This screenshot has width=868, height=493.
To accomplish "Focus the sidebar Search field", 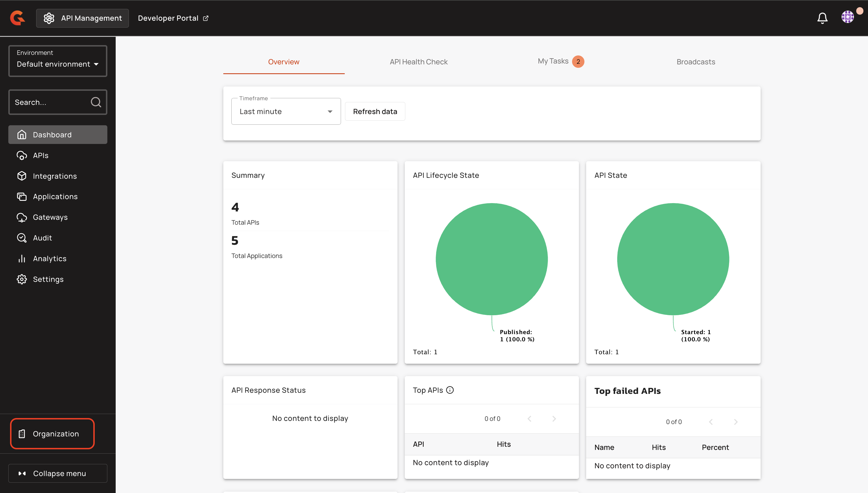I will pos(49,102).
